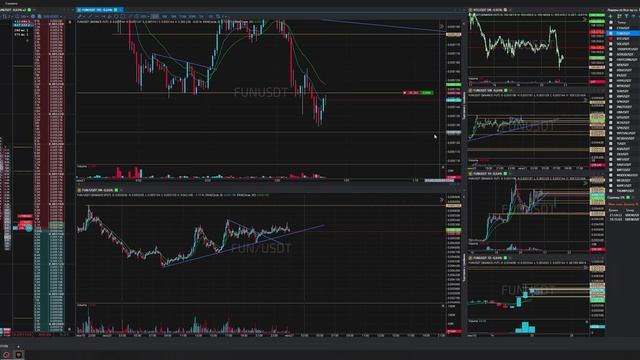The height and width of the screenshot is (360, 640).
Task: Collapse volume pane on FUN/USDT spot chart
Action: 443,305
